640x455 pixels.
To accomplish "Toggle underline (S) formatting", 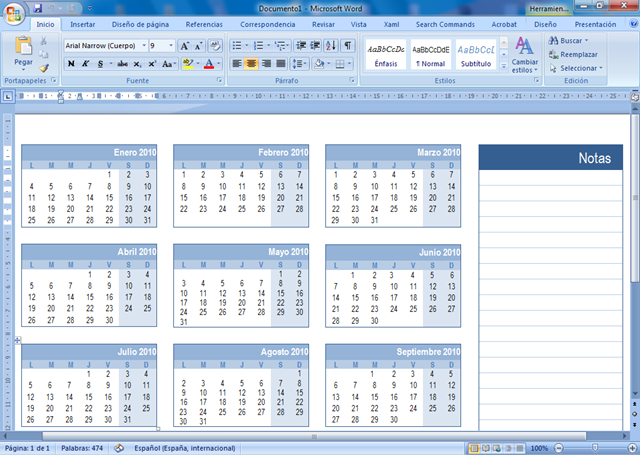I will coord(100,64).
